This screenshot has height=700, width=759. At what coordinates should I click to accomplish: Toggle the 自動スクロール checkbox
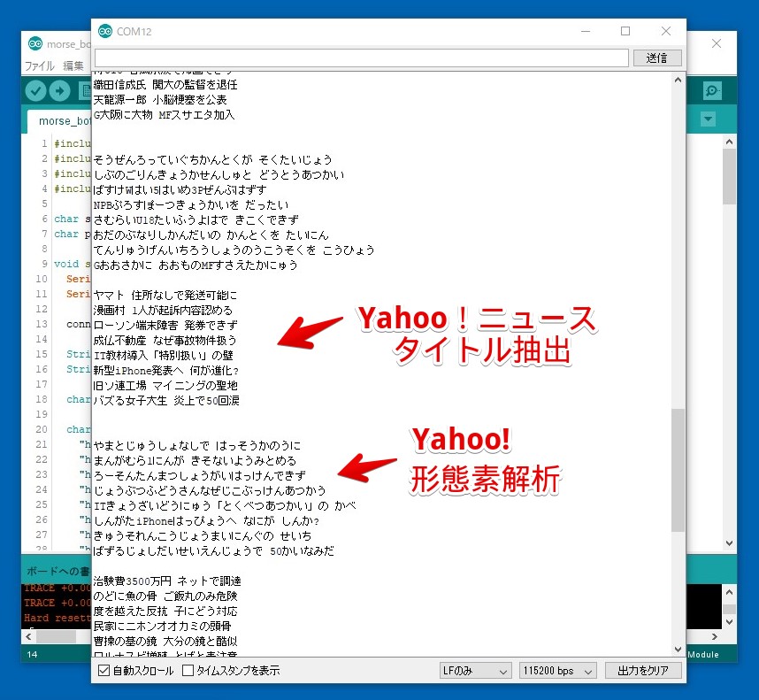(x=103, y=671)
